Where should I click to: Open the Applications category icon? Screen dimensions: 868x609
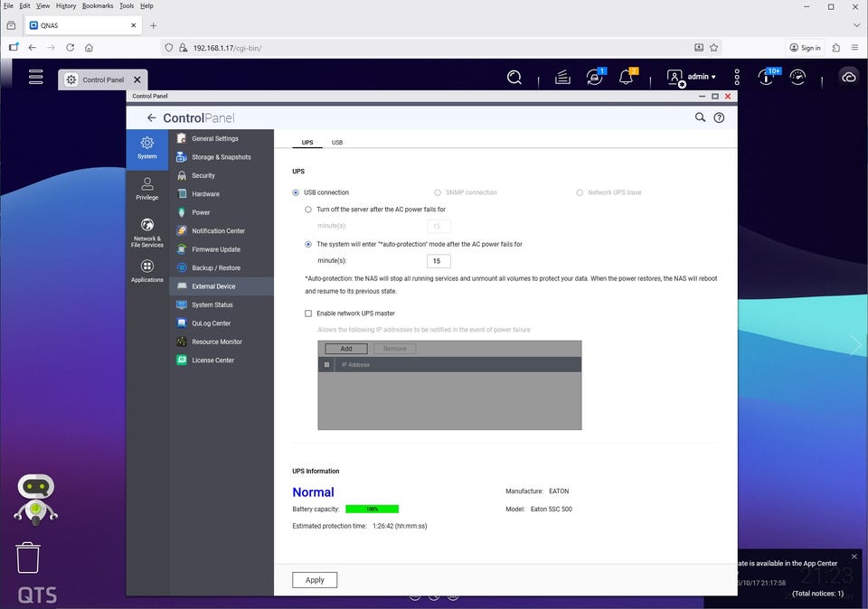(146, 270)
